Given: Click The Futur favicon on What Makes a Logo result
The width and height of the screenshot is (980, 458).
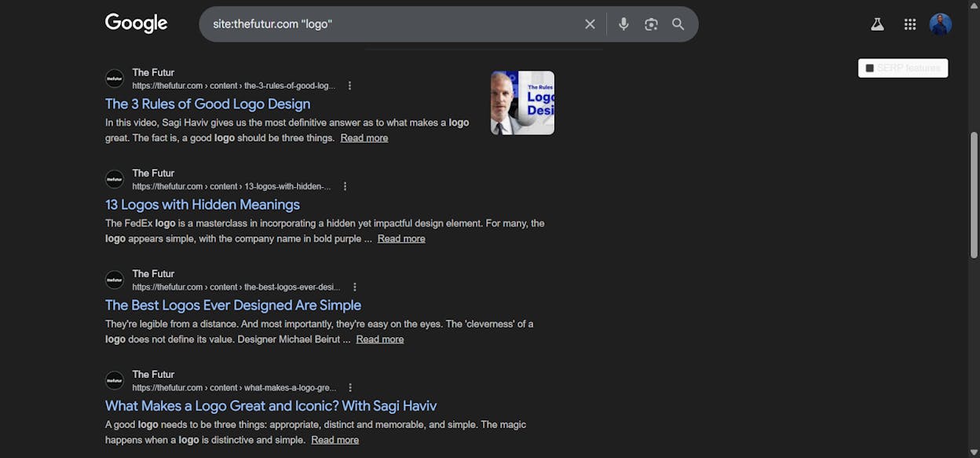Looking at the screenshot, I should tap(115, 380).
